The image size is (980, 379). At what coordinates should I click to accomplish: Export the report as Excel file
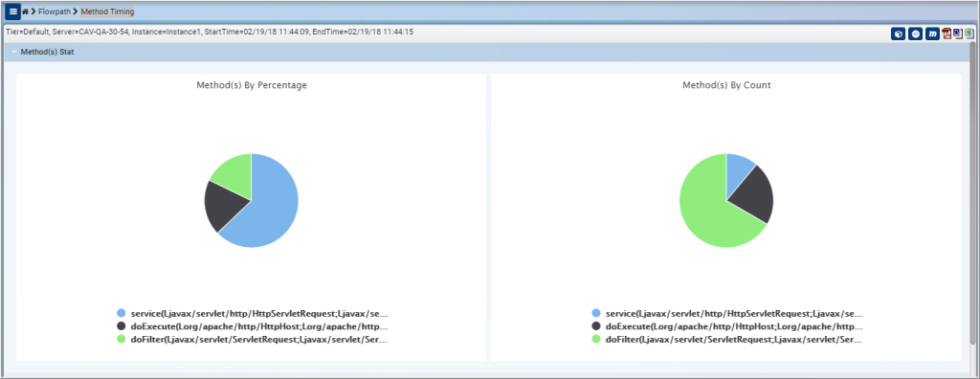[x=969, y=33]
